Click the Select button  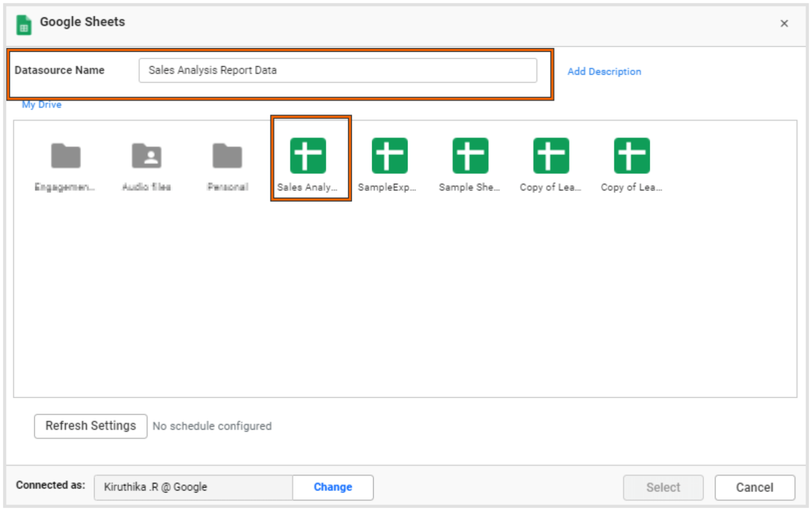click(x=663, y=487)
